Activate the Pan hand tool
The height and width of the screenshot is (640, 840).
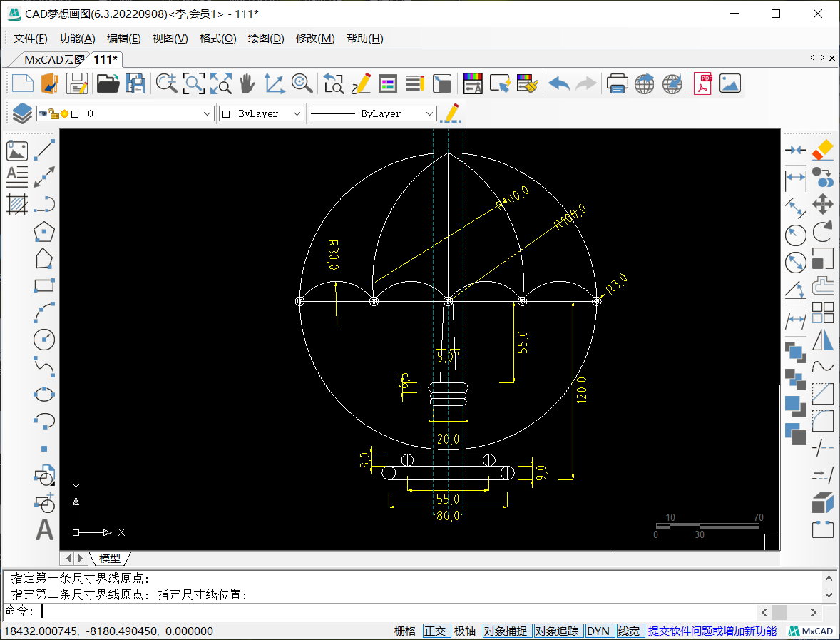[x=247, y=84]
